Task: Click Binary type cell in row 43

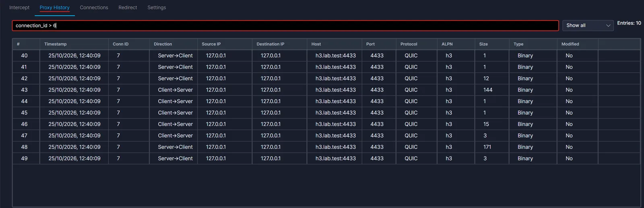Action: click(525, 90)
